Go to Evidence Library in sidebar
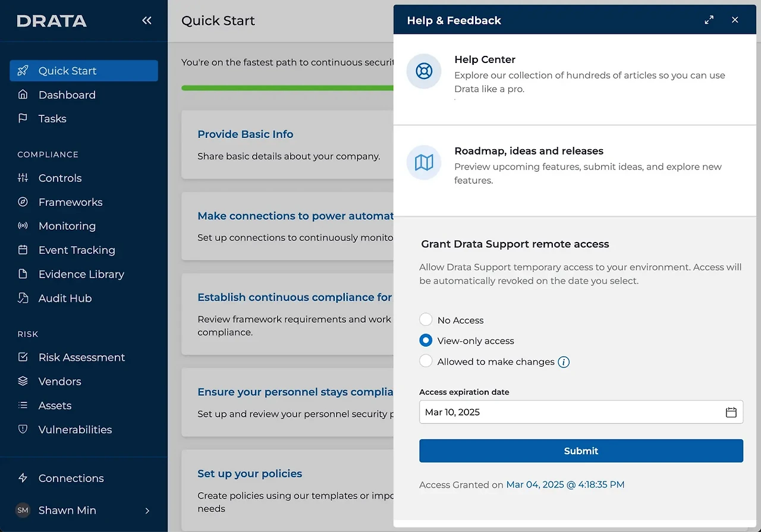 [x=81, y=274]
